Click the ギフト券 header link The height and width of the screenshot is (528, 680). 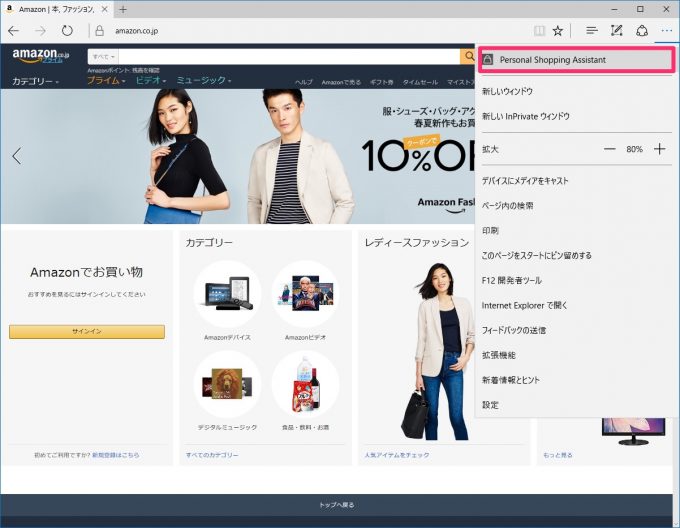click(382, 82)
